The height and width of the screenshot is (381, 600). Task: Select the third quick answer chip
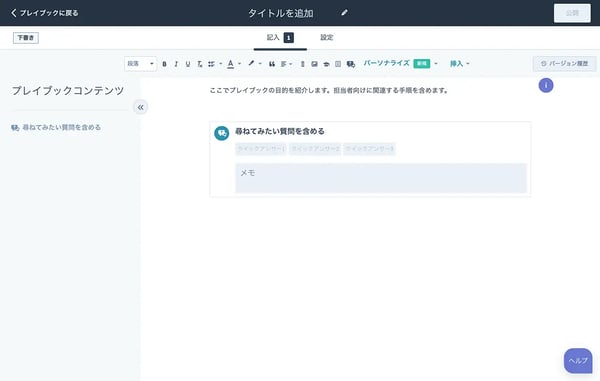point(369,149)
